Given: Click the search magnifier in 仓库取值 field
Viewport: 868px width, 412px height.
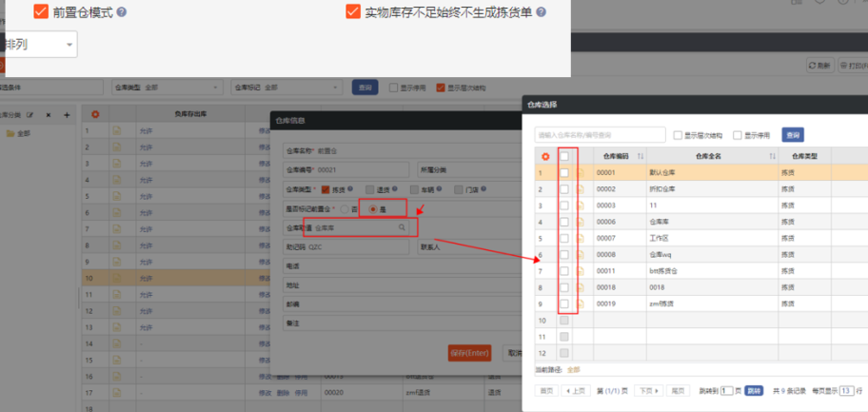Looking at the screenshot, I should [x=403, y=227].
